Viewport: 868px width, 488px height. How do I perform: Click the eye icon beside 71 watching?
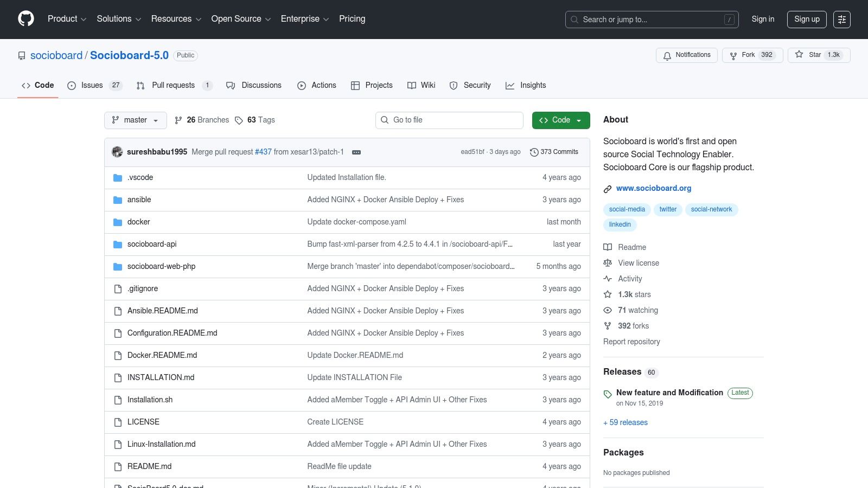tap(608, 310)
